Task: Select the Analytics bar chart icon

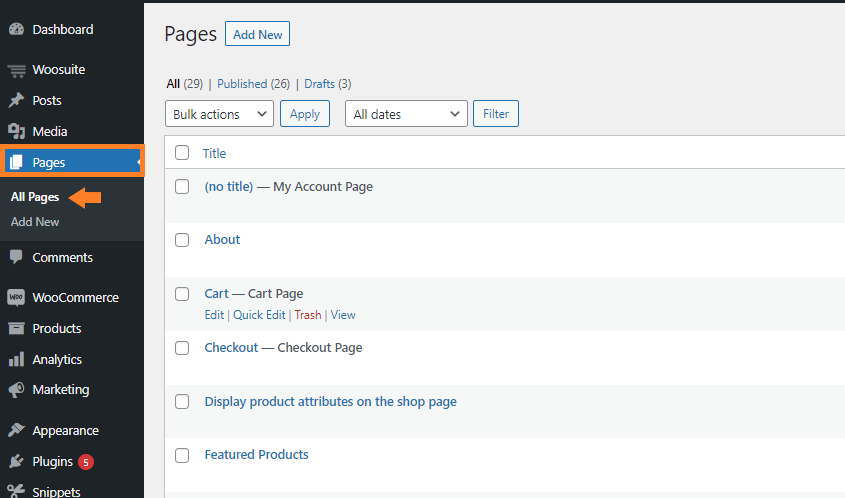Action: (x=17, y=359)
